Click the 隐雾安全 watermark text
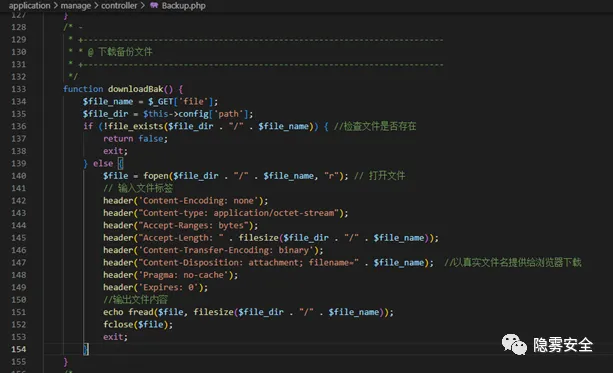Image resolution: width=613 pixels, height=373 pixels. [x=563, y=345]
